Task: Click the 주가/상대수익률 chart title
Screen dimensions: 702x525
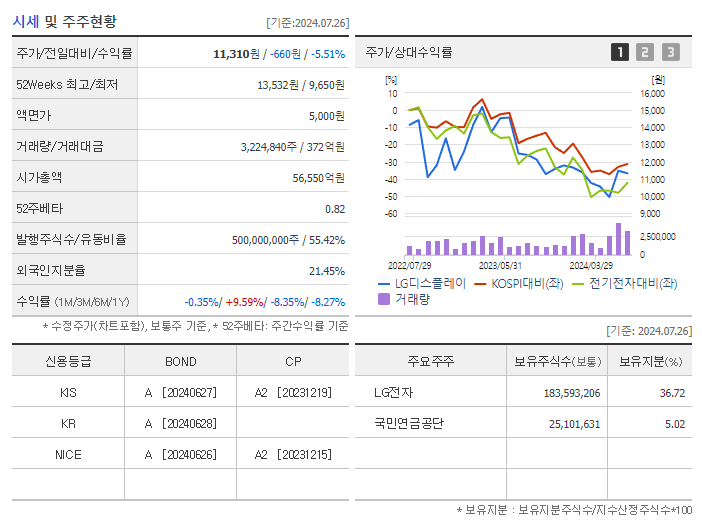Action: (409, 52)
